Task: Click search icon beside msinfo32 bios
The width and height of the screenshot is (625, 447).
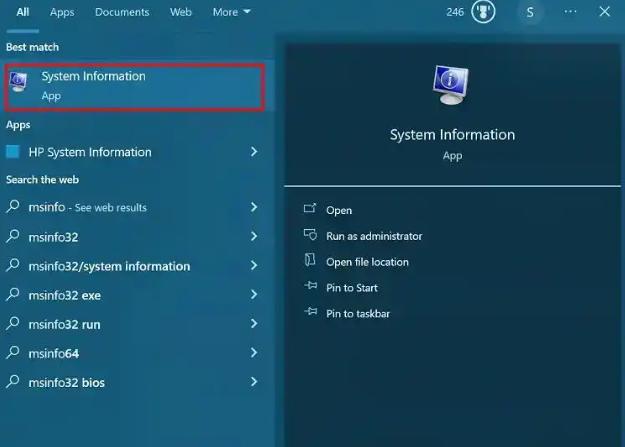Action: click(x=13, y=382)
